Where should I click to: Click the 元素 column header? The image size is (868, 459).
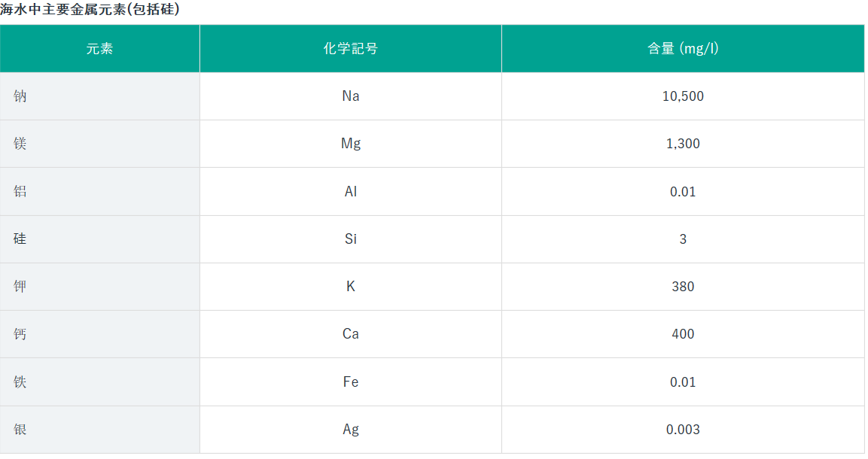tap(99, 49)
